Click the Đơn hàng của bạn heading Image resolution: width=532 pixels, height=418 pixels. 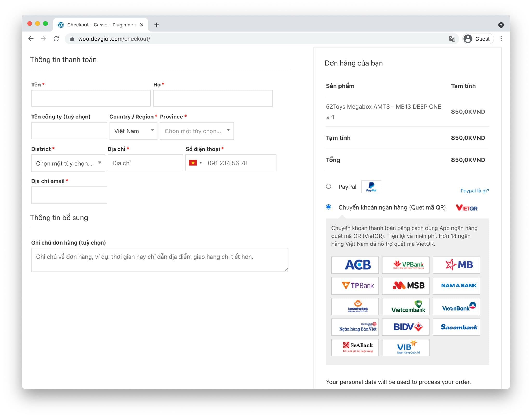click(x=354, y=63)
